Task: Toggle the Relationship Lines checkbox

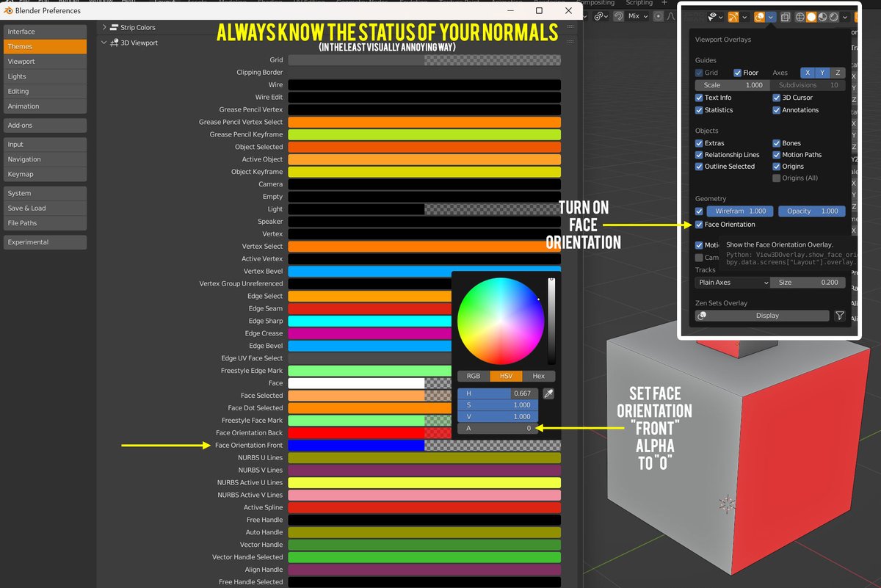Action: click(x=699, y=155)
